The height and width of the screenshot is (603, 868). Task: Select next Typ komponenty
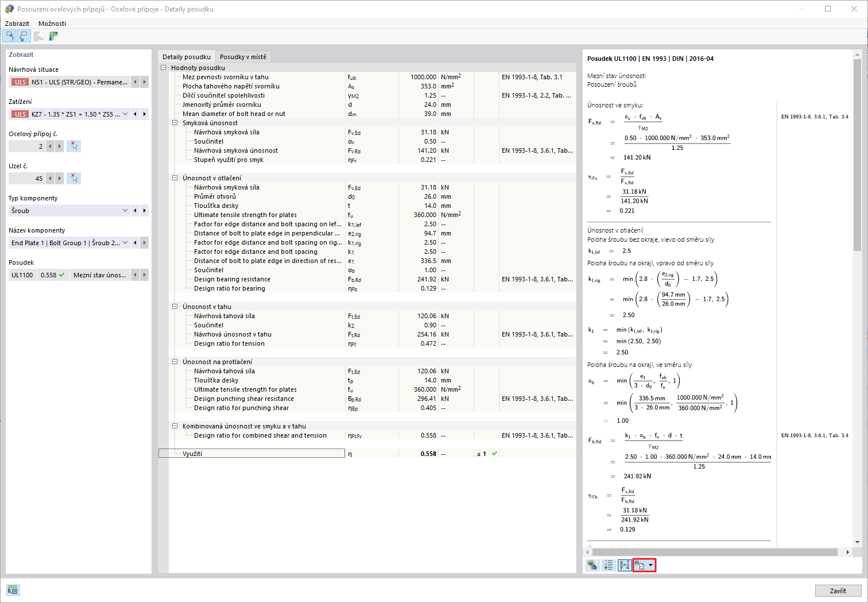pos(145,211)
